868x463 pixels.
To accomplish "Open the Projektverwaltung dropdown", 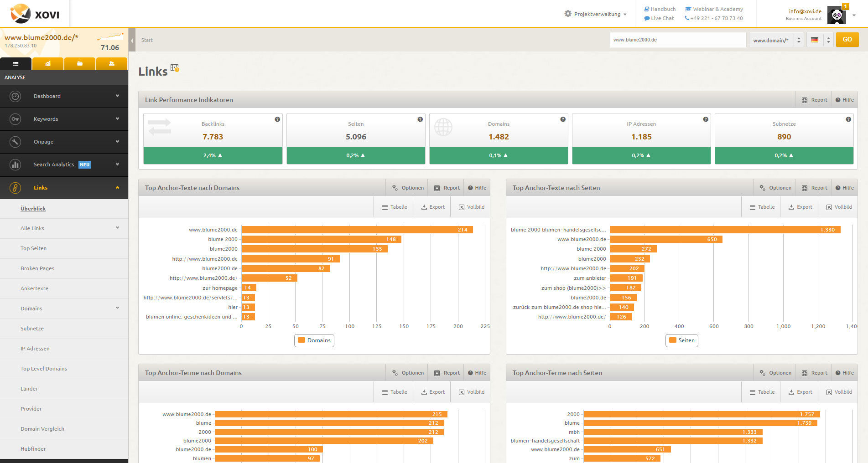I will [x=596, y=14].
